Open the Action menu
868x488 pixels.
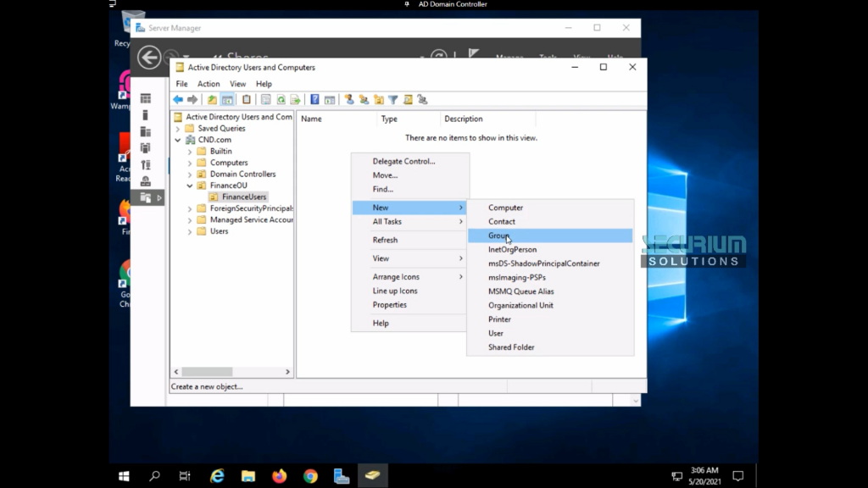click(x=209, y=84)
